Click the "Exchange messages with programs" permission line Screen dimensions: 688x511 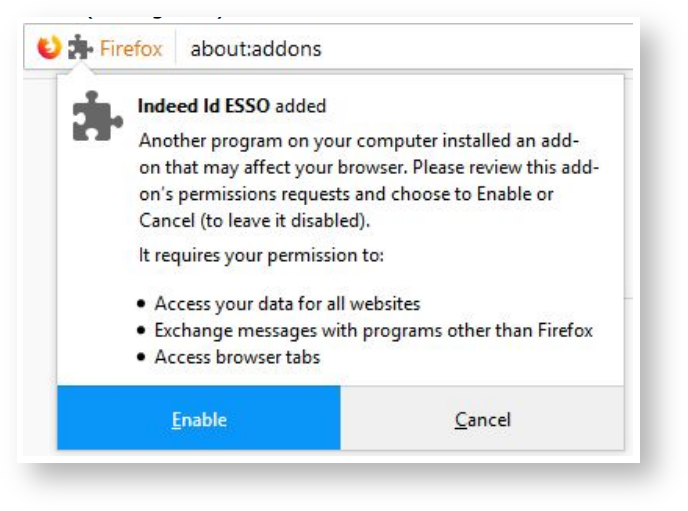point(373,330)
